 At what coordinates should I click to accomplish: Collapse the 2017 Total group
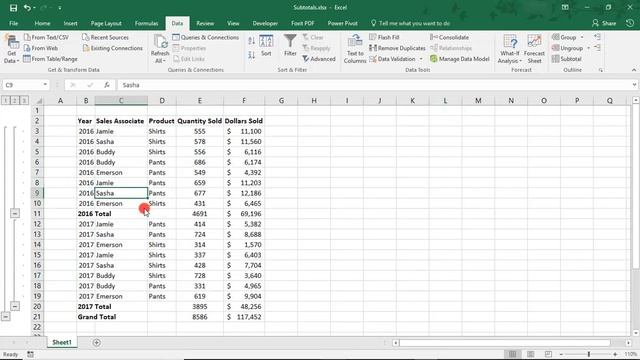(x=15, y=306)
